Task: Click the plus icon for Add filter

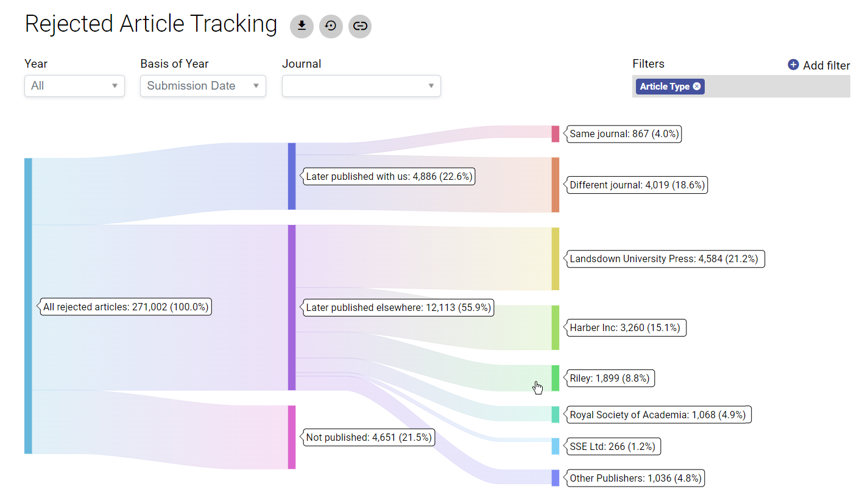Action: 793,65
